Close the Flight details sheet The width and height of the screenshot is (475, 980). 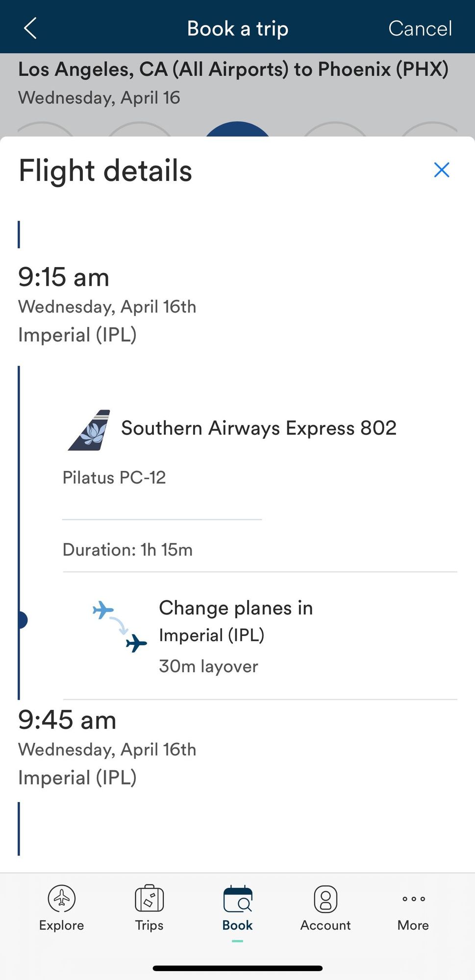coord(442,170)
